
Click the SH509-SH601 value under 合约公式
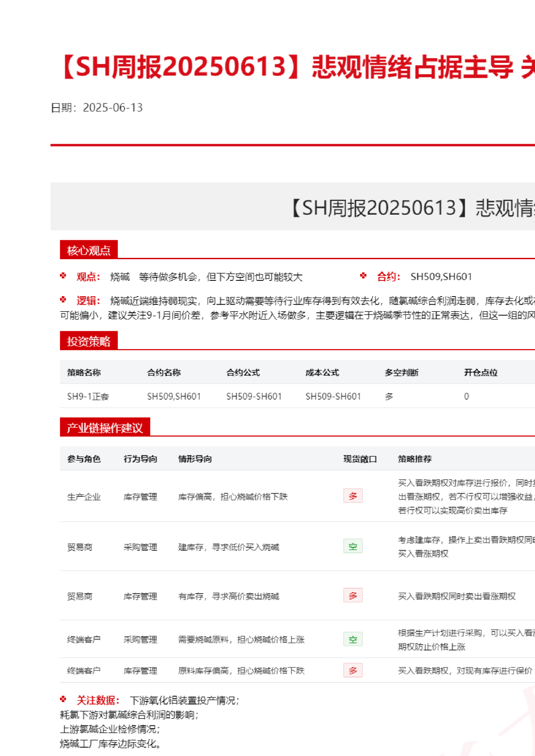(254, 396)
